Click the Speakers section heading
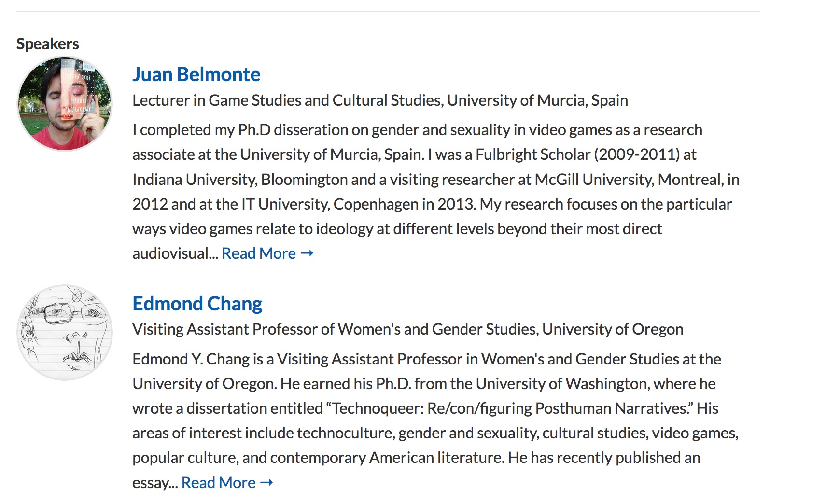 tap(48, 44)
